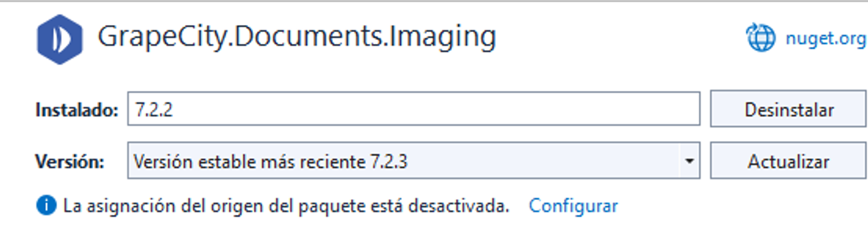
Task: Click the 7.2.2 installed version text
Action: click(154, 110)
